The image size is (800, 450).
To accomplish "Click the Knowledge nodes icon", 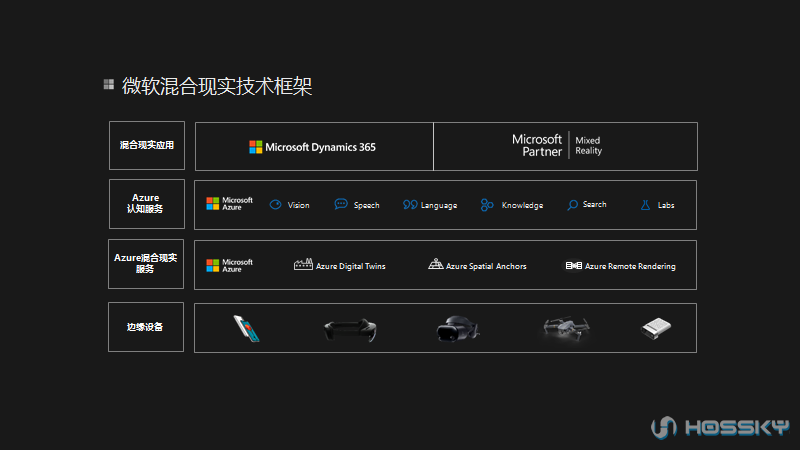I will (x=487, y=205).
